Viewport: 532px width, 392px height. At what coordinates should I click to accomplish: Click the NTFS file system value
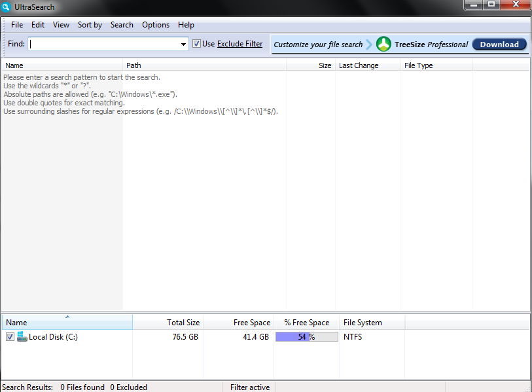point(353,336)
